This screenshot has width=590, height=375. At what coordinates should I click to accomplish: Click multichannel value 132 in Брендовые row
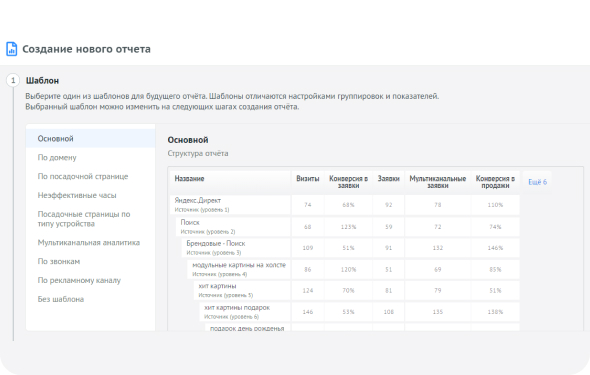point(438,248)
